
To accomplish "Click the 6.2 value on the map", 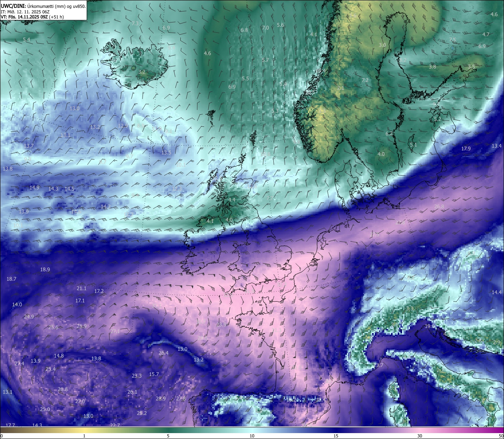I will coord(389,134).
